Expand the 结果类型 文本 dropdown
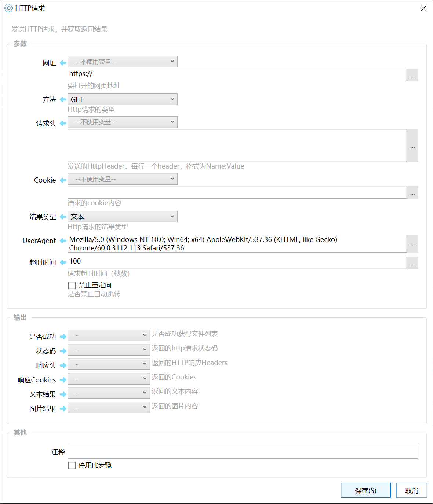 [x=123, y=217]
